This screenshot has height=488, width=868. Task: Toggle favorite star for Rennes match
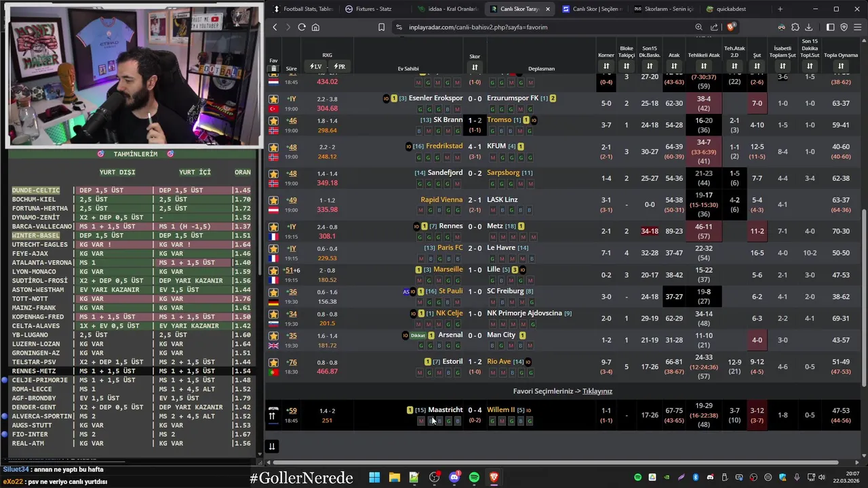tap(273, 226)
